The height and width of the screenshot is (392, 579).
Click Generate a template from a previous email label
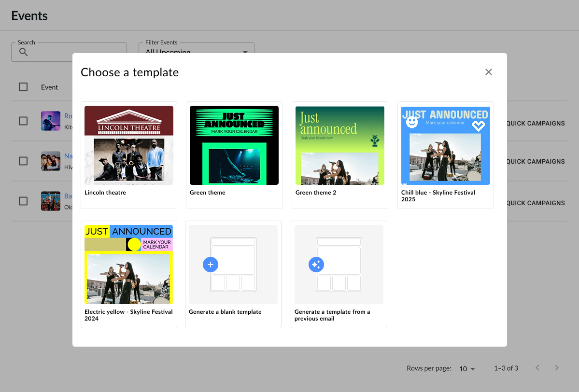332,315
